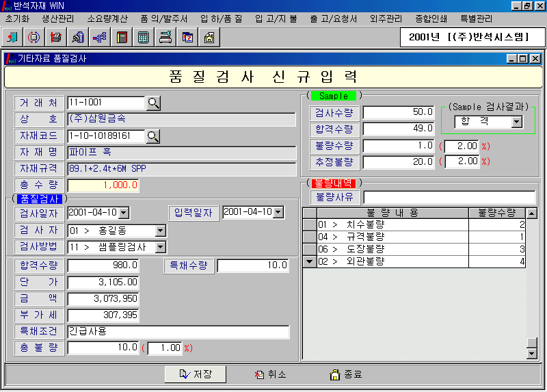Viewport: 547px width, 392px height.
Task: Open the calculator from the toolbar
Action: [x=144, y=37]
